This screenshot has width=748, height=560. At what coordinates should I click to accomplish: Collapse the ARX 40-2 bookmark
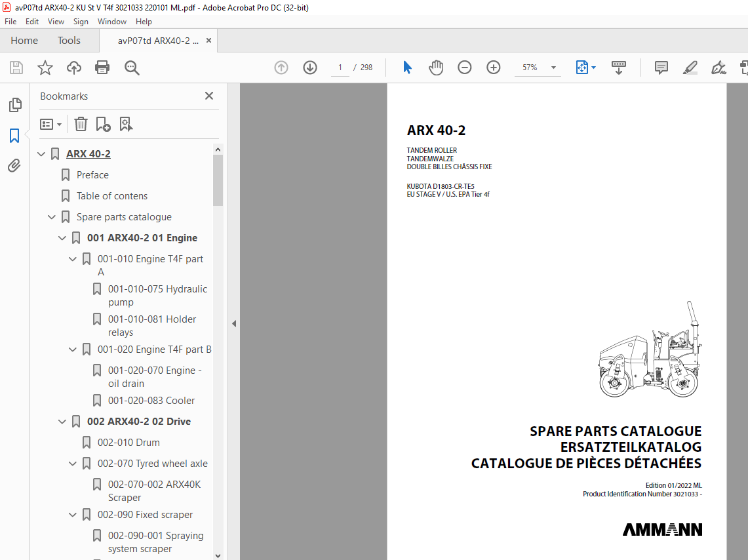(x=41, y=154)
